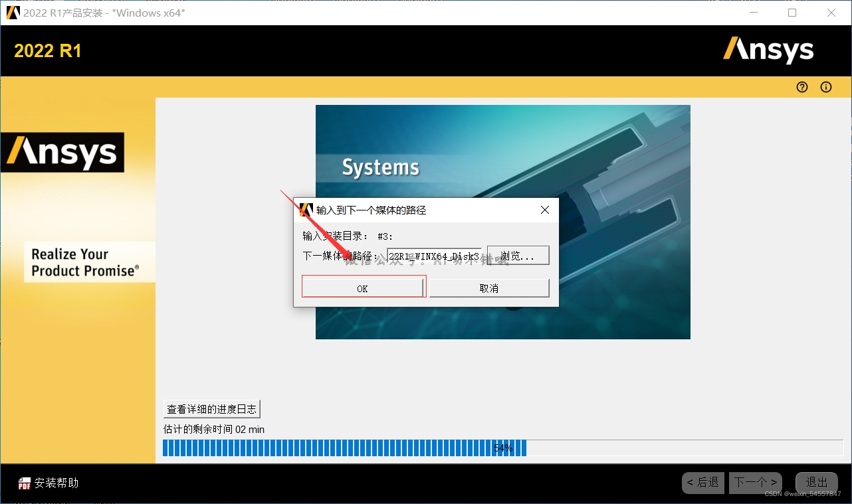Image resolution: width=852 pixels, height=504 pixels.
Task: Click 查看详细的进度日志 button
Action: pos(211,409)
